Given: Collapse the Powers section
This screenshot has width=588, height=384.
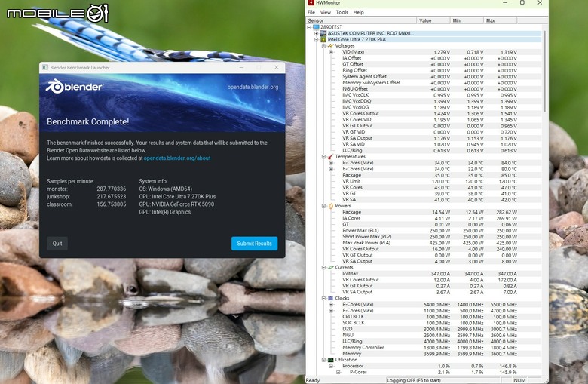Looking at the screenshot, I should coord(323,206).
